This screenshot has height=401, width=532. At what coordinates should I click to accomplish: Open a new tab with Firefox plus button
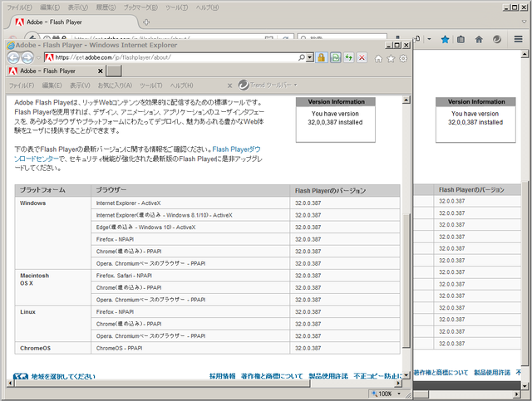point(146,22)
